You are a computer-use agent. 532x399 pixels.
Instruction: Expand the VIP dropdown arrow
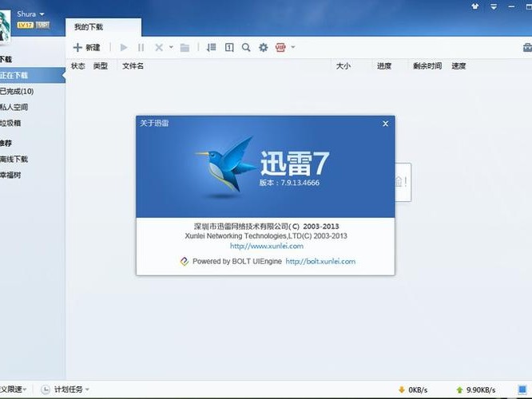[x=293, y=47]
